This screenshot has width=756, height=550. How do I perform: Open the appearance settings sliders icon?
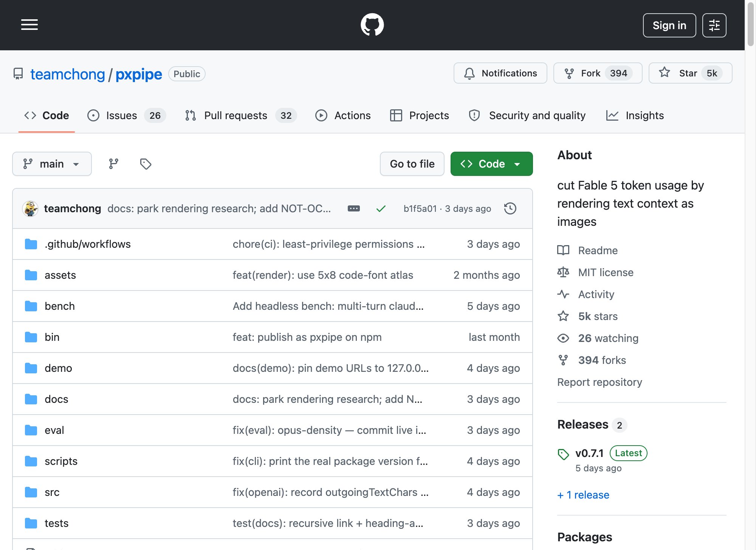click(x=714, y=25)
